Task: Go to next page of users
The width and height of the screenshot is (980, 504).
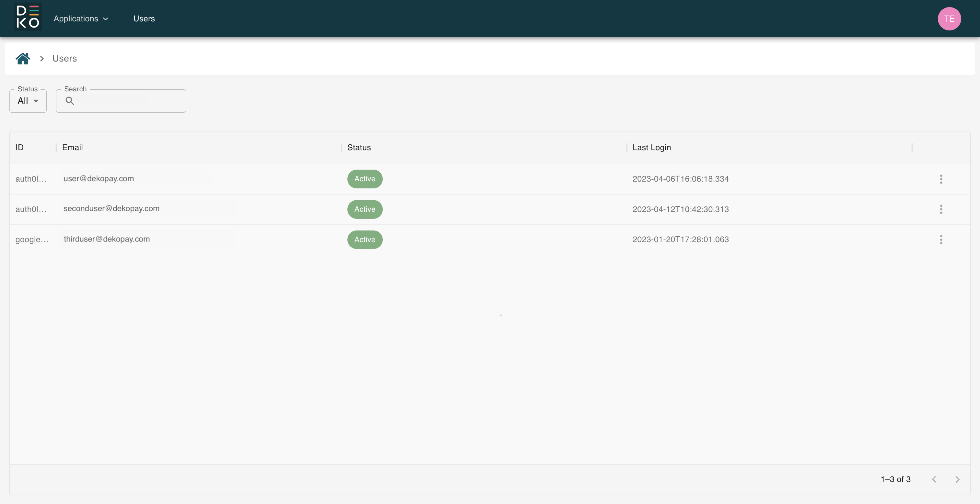Action: [957, 479]
